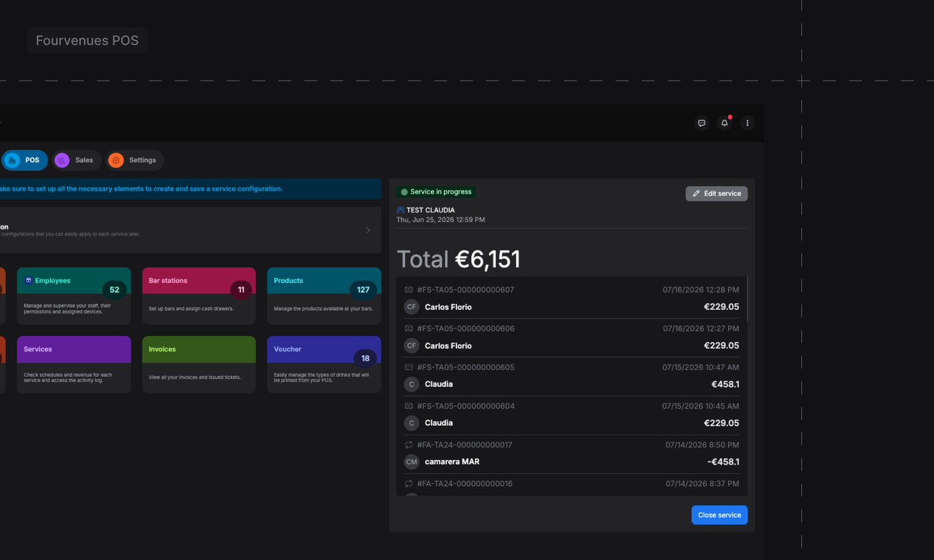Screen dimensions: 934x560
Task: Click €458.1 amount in Claudia's row
Action: click(725, 385)
